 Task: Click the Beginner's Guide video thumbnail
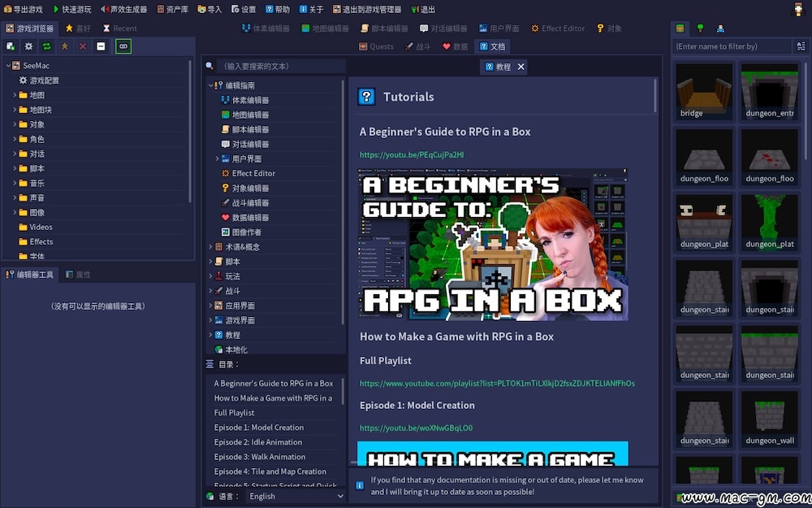(493, 244)
